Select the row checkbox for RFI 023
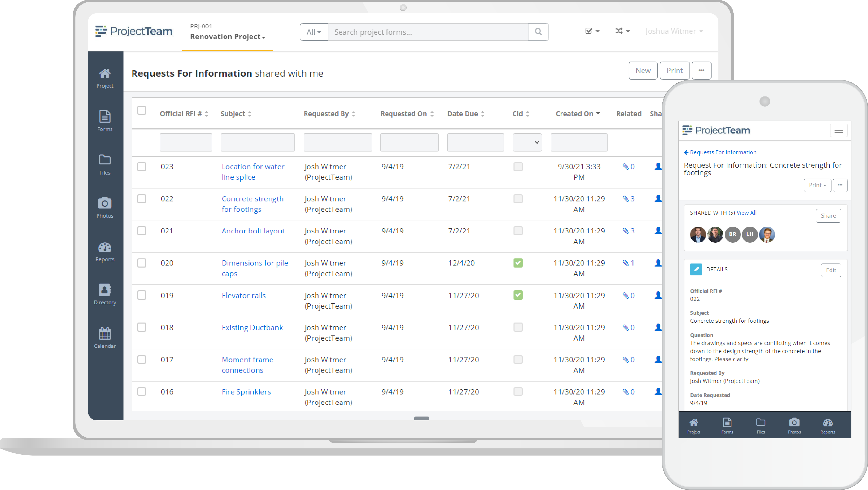Screen dimensions: 868x490 pyautogui.click(x=141, y=166)
